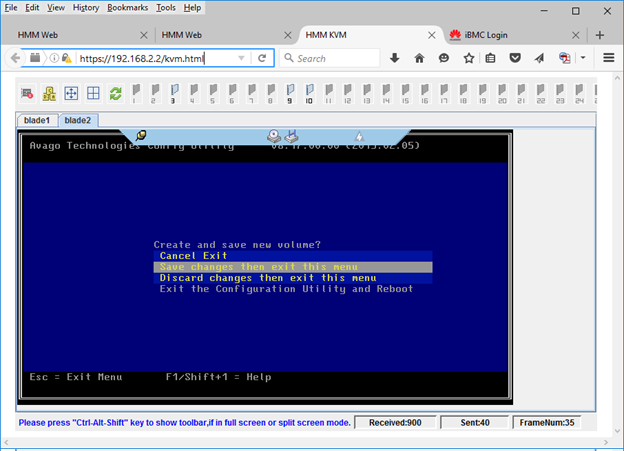This screenshot has width=624, height=451.
Task: Select blade slot 12 flag
Action: pyautogui.click(x=347, y=94)
